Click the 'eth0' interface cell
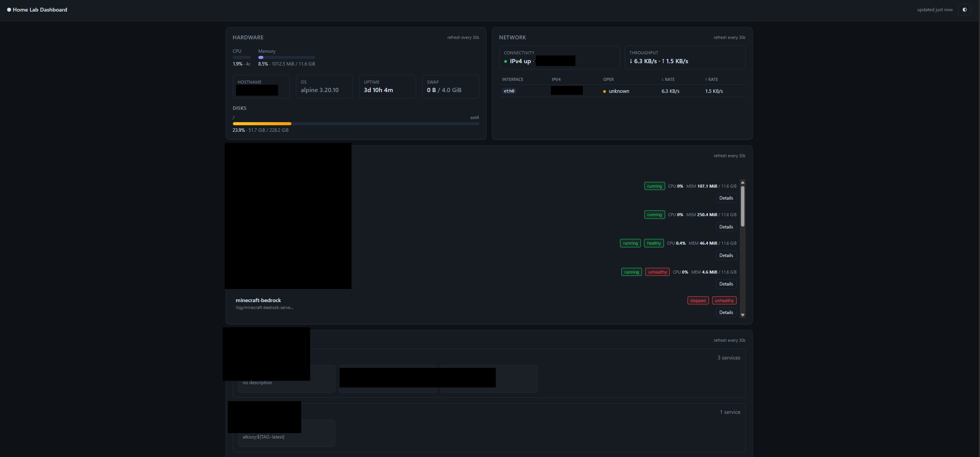Viewport: 980px width, 457px height. click(509, 91)
